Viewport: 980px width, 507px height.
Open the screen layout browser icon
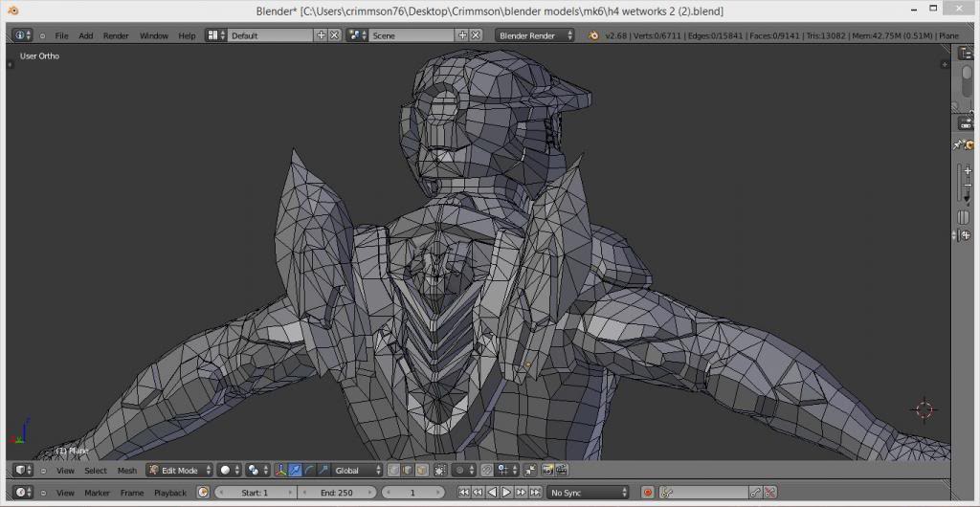215,35
